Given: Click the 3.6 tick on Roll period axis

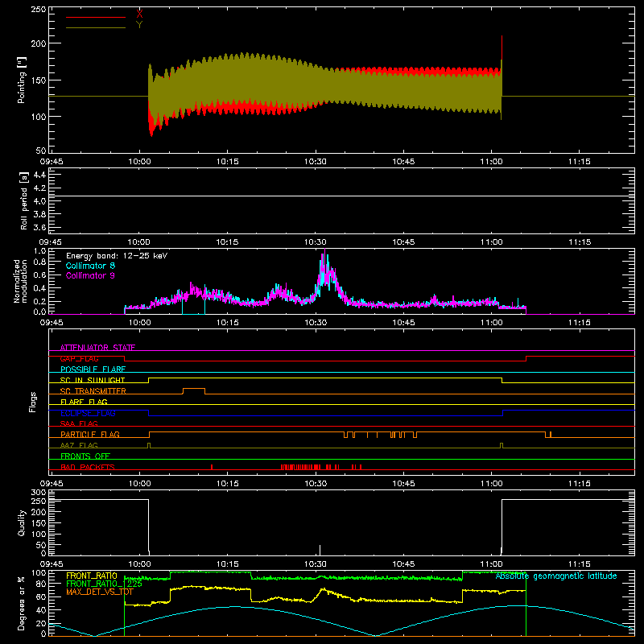Looking at the screenshot, I should click(x=39, y=227).
